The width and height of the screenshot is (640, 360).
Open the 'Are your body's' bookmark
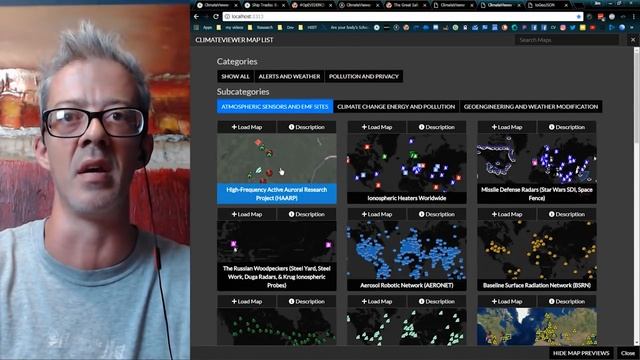pos(346,27)
